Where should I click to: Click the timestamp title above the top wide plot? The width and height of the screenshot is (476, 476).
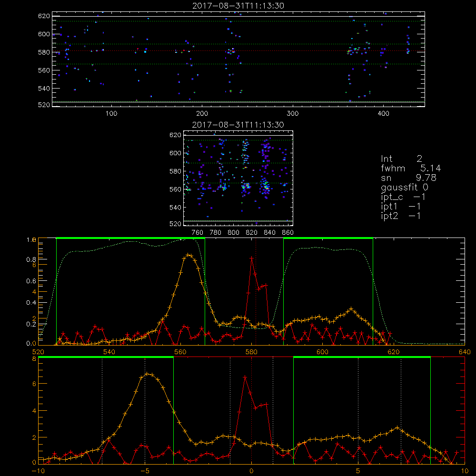(x=238, y=6)
